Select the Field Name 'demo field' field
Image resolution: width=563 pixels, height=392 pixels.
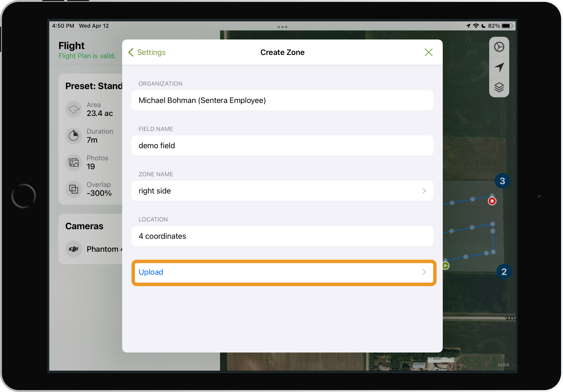[x=282, y=146]
